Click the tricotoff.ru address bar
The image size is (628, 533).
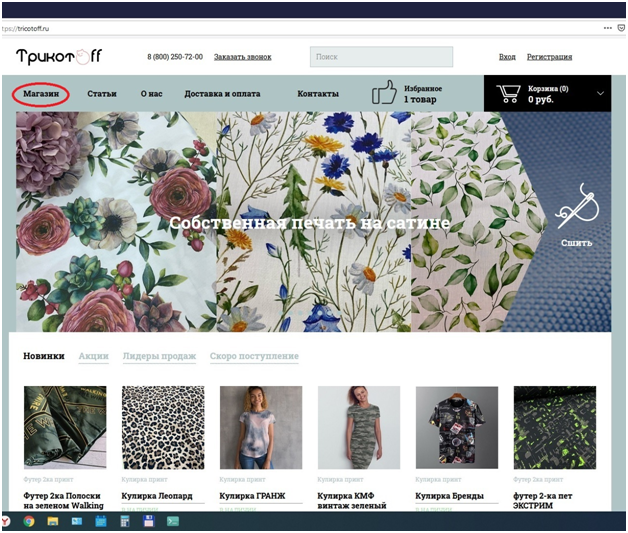26,28
